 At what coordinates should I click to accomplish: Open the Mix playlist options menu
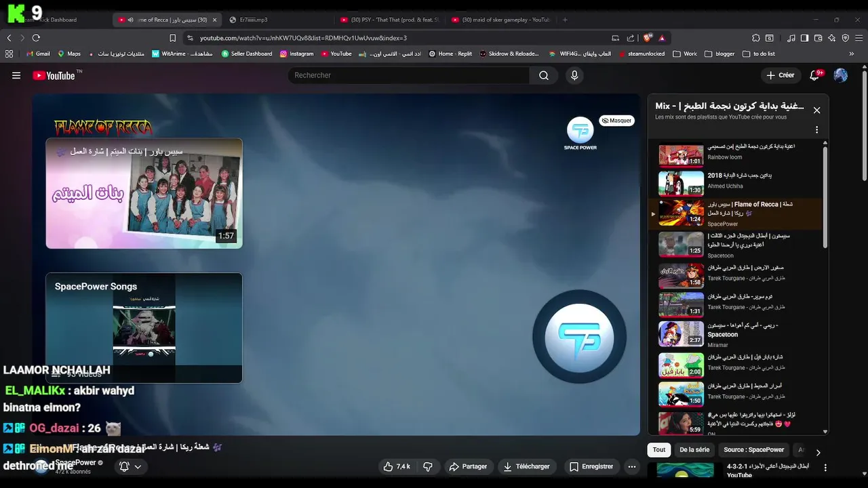[x=816, y=129]
